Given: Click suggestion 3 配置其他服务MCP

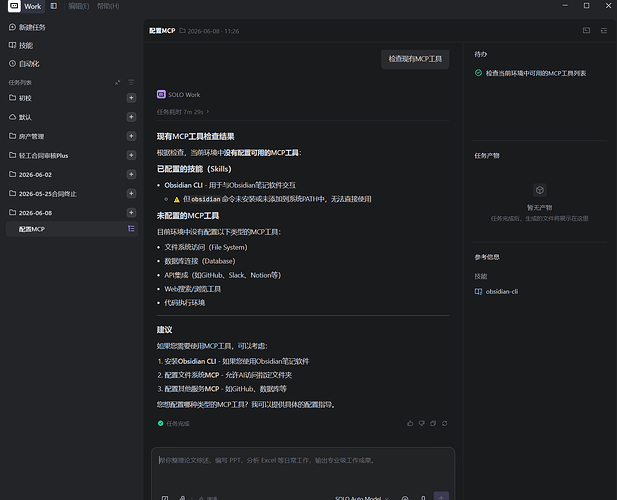Looking at the screenshot, I should tap(222, 389).
